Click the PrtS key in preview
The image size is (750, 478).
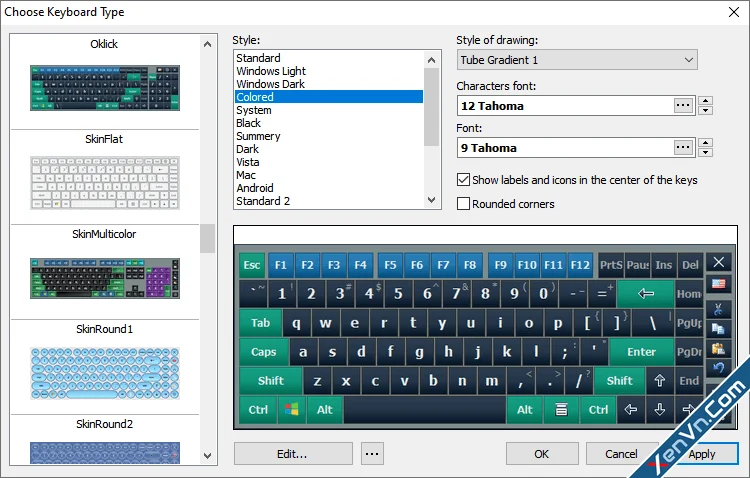click(x=611, y=265)
